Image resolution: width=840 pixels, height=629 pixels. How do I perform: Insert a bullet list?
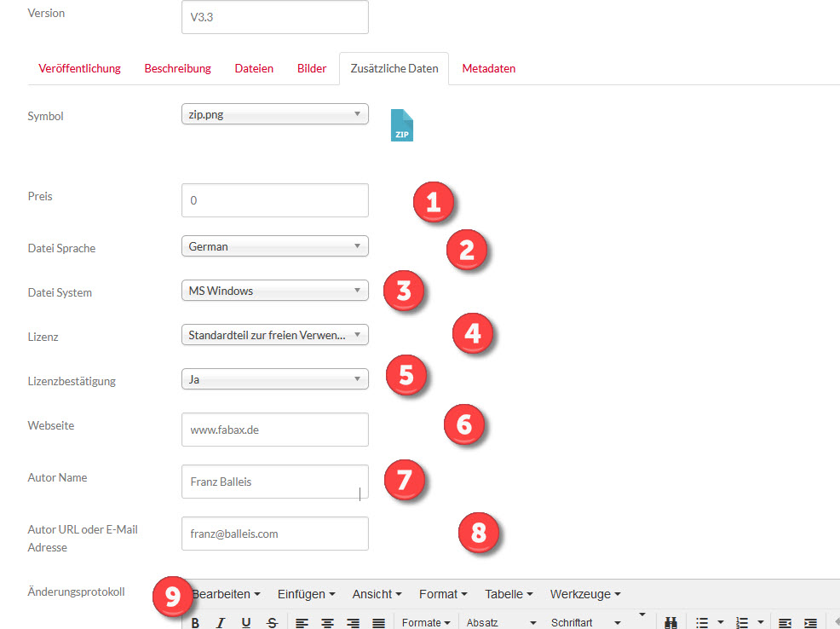702,622
